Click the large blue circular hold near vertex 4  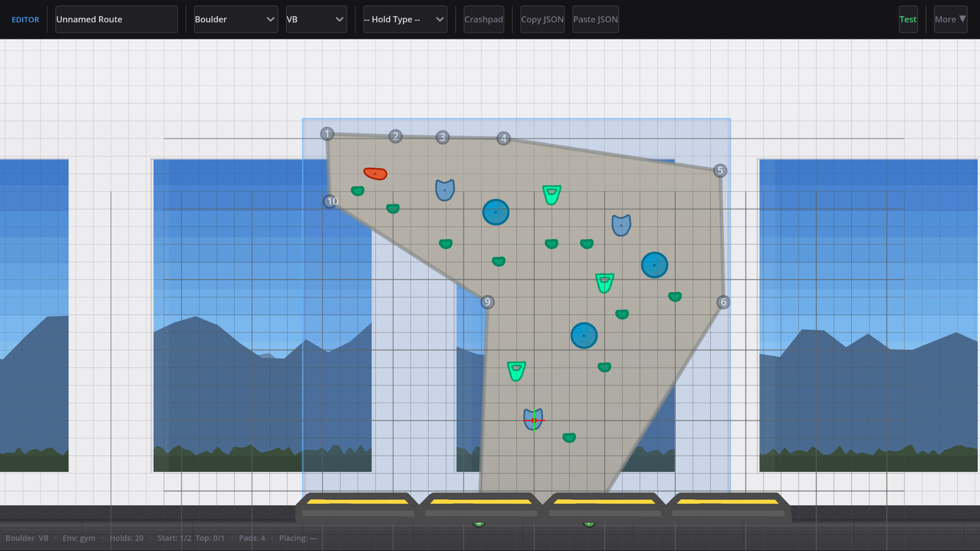click(x=495, y=211)
